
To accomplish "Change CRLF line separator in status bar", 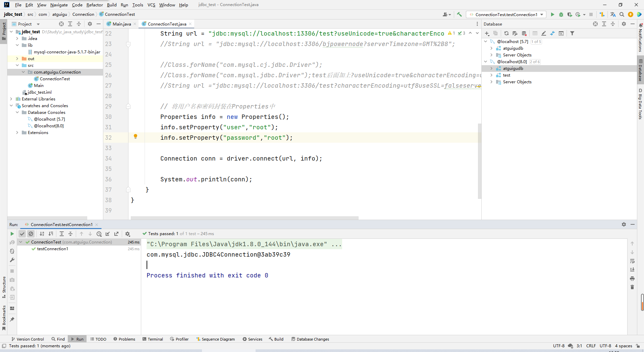I will click(591, 346).
